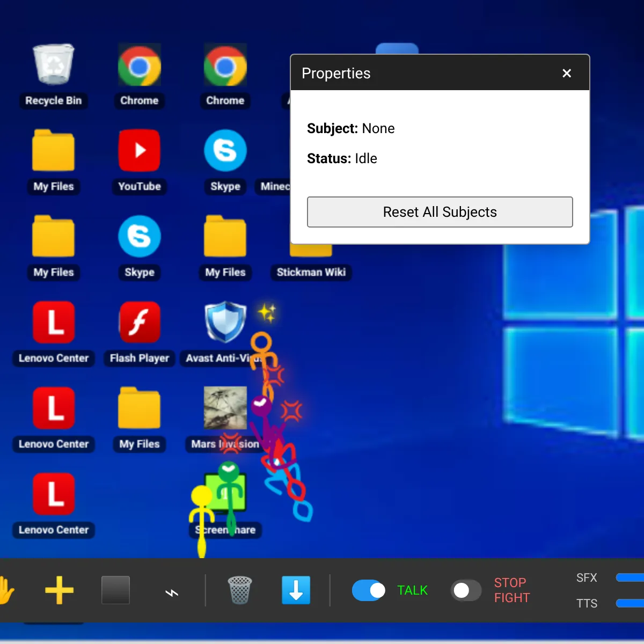The image size is (644, 644).
Task: Open the Lenovo Center icon beside Flash Player
Action: [53, 322]
